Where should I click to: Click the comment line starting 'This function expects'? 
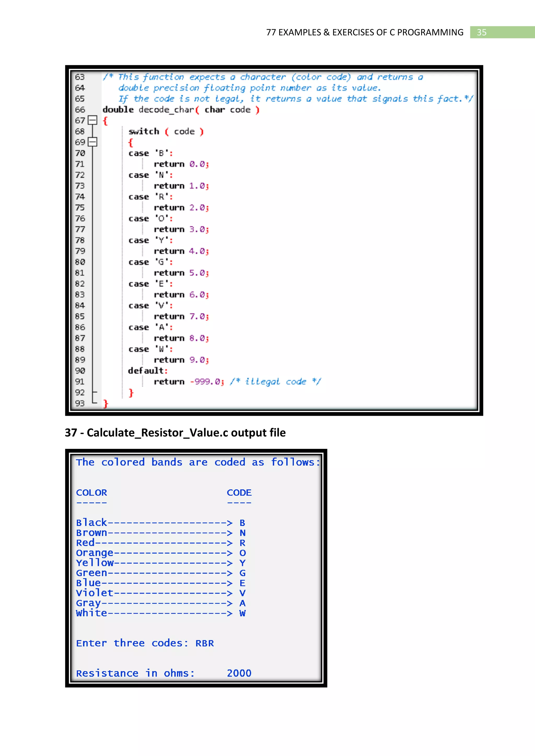(x=263, y=77)
